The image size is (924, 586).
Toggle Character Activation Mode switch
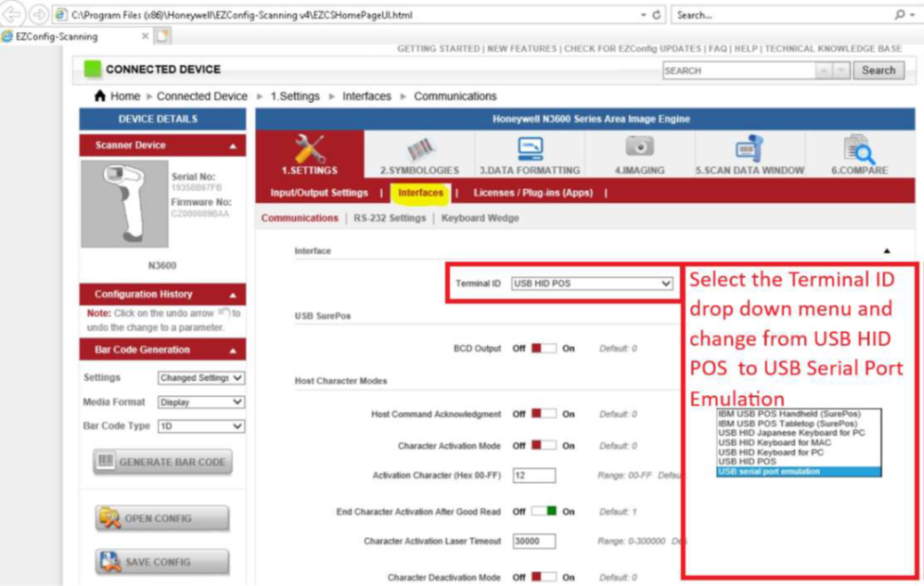pos(544,445)
